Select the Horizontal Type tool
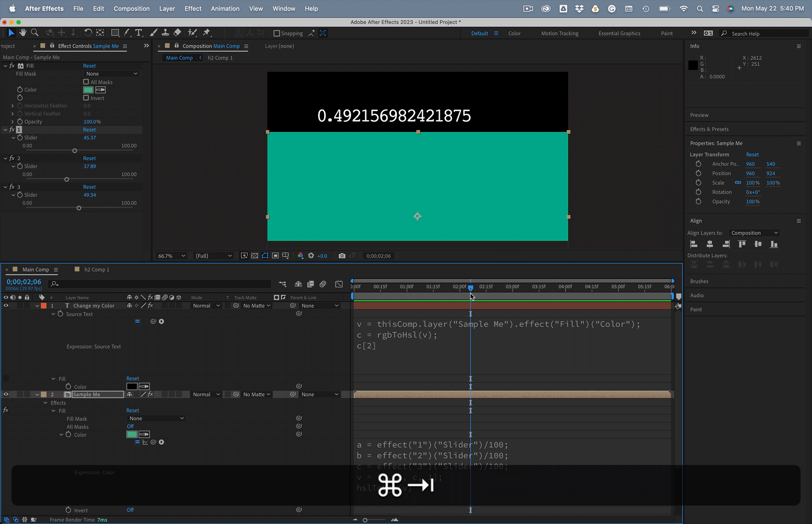Viewport: 812px width, 524px height. tap(139, 33)
